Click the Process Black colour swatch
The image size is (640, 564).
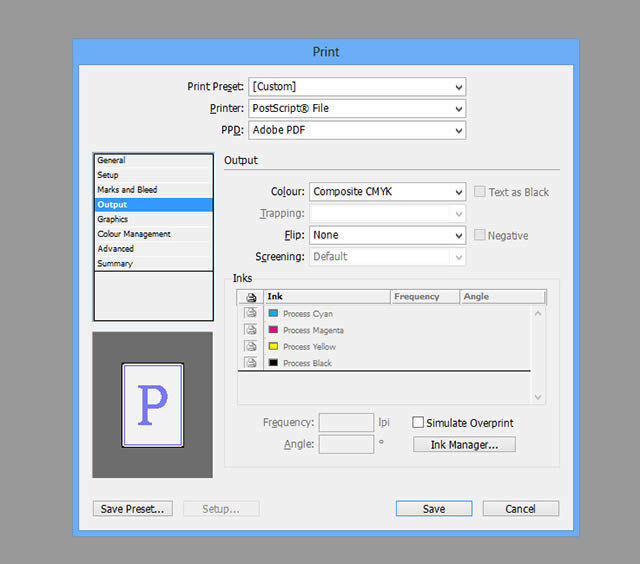[273, 362]
